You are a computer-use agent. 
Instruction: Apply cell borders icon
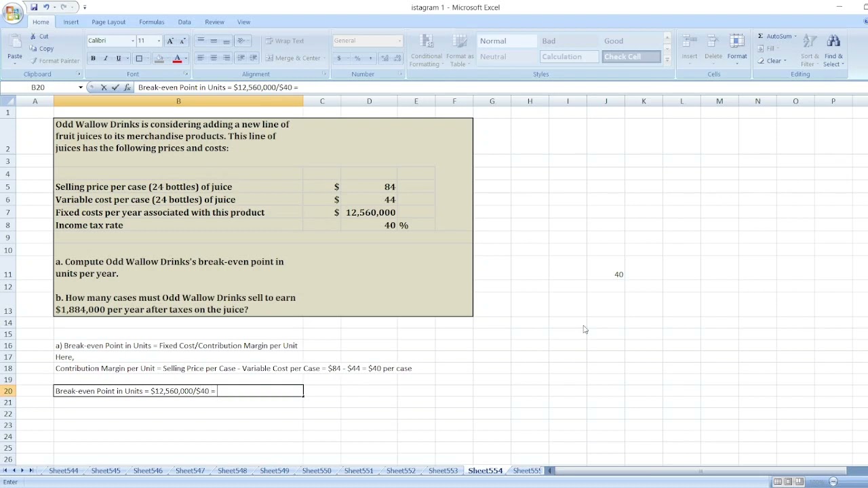click(139, 58)
